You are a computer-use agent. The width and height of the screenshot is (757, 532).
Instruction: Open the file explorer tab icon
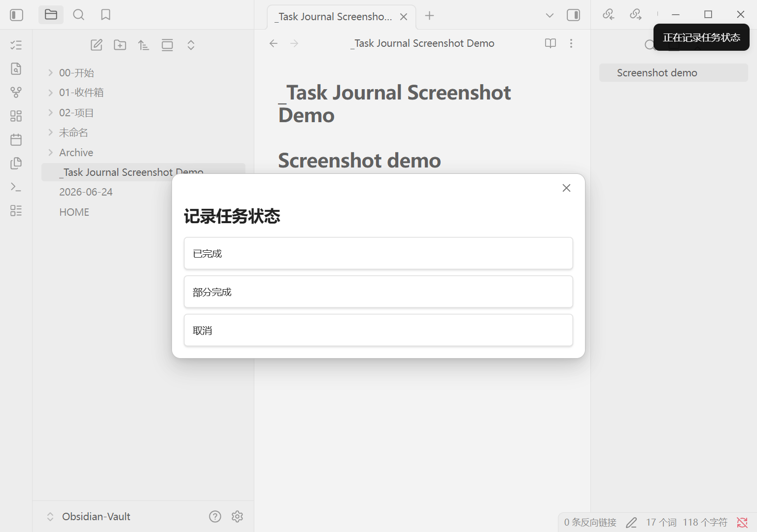click(x=51, y=15)
